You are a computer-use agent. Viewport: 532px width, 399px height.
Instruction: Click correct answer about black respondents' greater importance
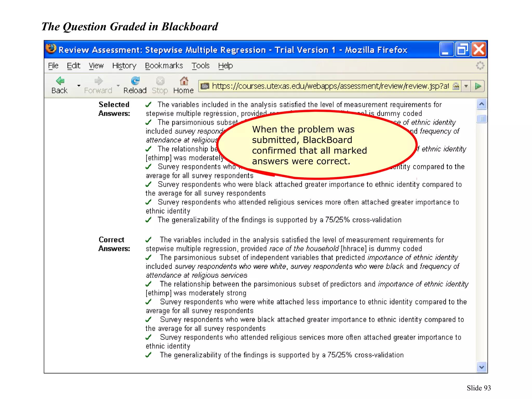pyautogui.click(x=305, y=324)
